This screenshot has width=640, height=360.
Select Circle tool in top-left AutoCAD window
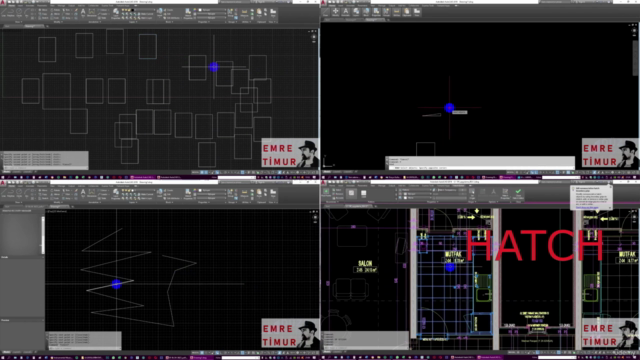click(x=19, y=12)
